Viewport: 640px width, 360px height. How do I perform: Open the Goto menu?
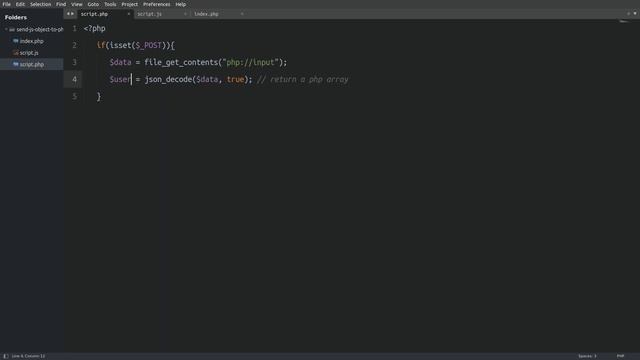[93, 4]
